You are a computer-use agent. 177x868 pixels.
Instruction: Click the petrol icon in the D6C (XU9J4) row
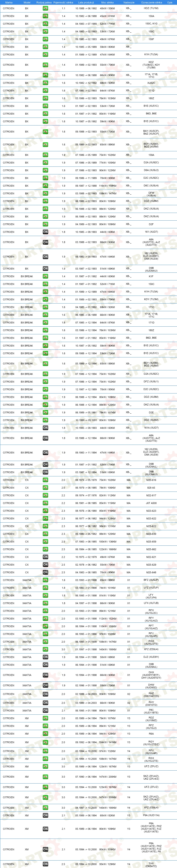coord(45,186)
